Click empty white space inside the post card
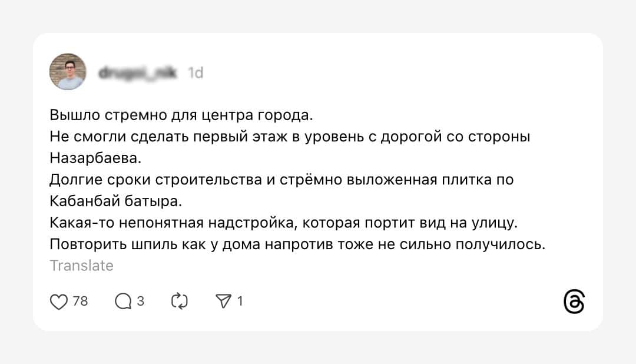The image size is (636, 364). pyautogui.click(x=406, y=73)
